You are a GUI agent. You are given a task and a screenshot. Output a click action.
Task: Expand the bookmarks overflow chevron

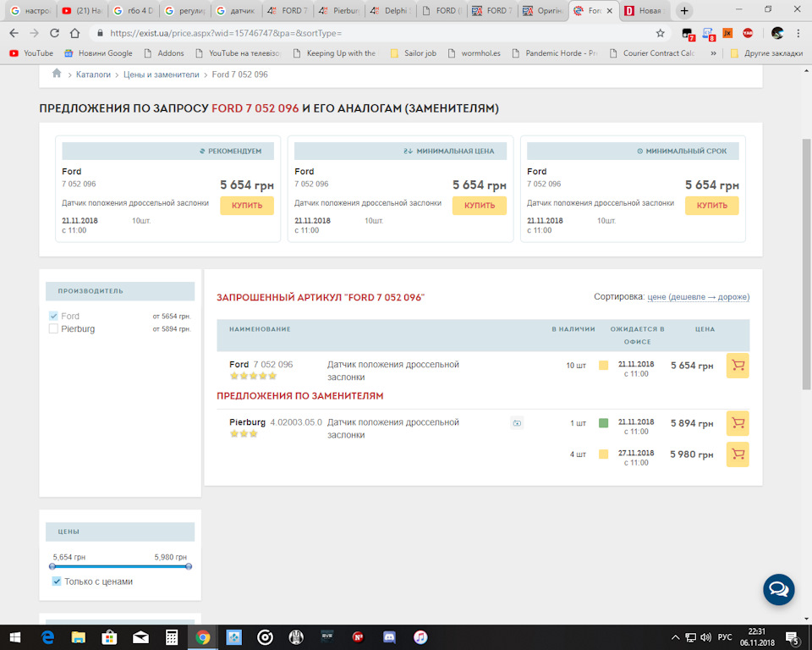tap(713, 53)
